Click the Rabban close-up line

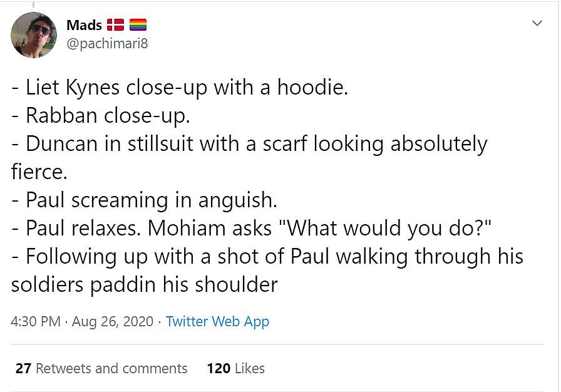click(101, 115)
